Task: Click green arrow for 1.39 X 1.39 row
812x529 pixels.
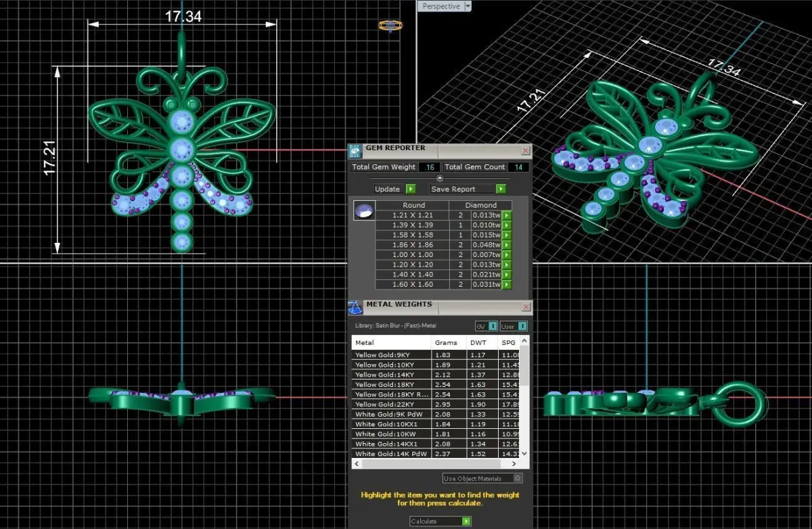Action: pyautogui.click(x=506, y=225)
